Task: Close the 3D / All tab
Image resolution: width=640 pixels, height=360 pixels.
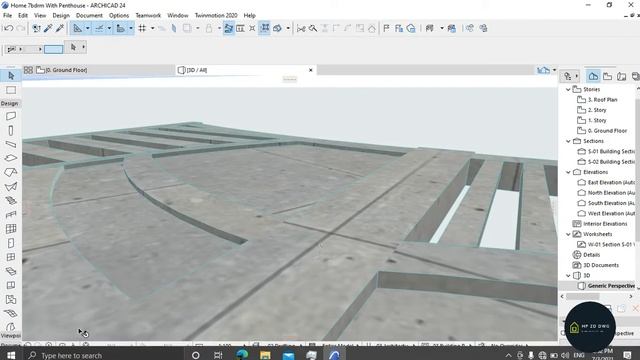Action: tap(311, 70)
